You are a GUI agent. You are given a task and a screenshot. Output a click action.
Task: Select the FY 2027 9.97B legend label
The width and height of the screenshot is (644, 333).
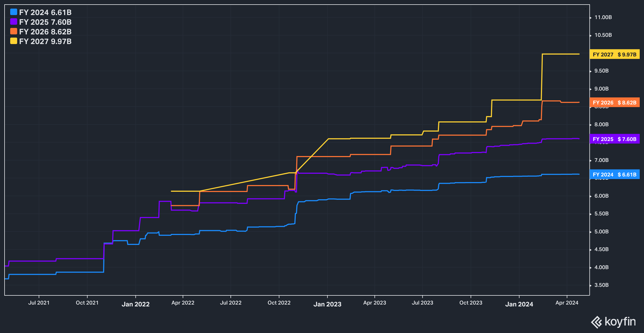pyautogui.click(x=45, y=41)
